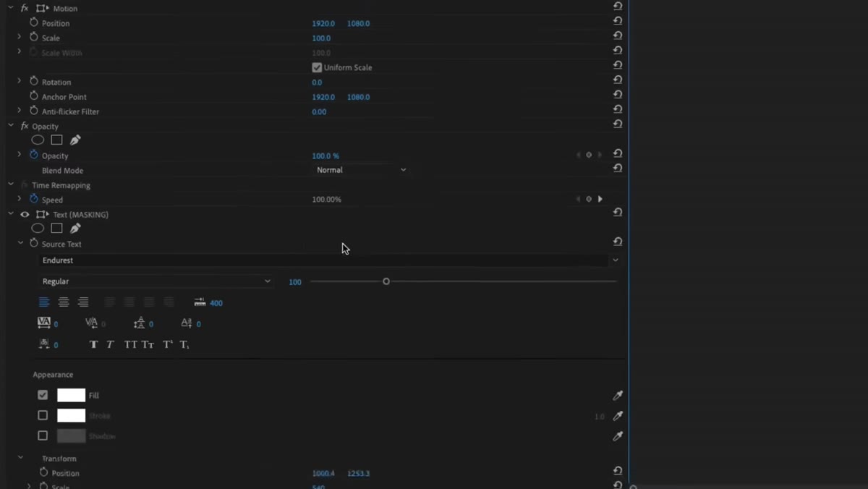This screenshot has height=489, width=868.
Task: Center align the text
Action: 64,302
